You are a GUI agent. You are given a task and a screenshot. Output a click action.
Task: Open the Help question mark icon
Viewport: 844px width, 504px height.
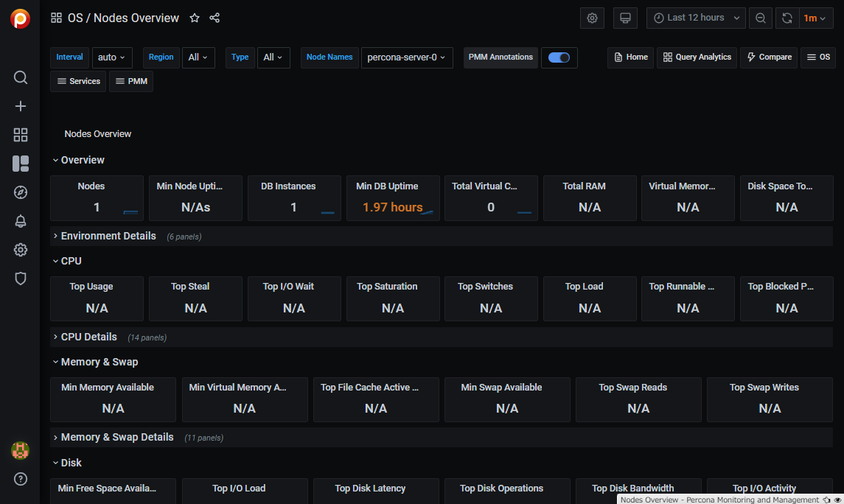pyautogui.click(x=21, y=479)
